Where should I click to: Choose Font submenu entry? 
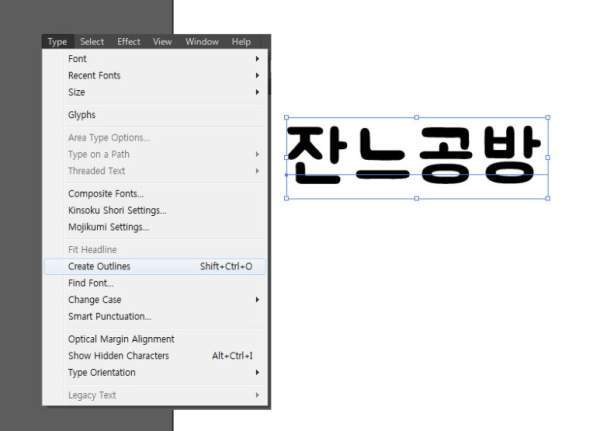tap(155, 59)
